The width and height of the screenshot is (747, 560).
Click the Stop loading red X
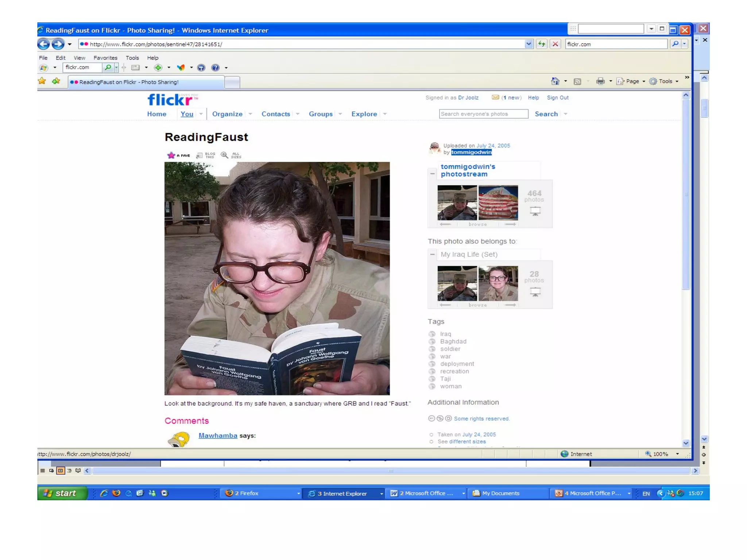pos(555,44)
